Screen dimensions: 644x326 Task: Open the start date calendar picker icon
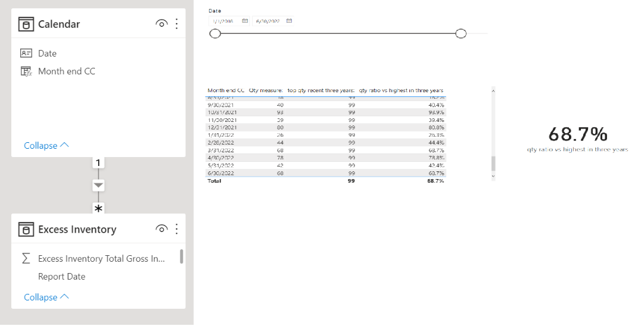(x=245, y=21)
